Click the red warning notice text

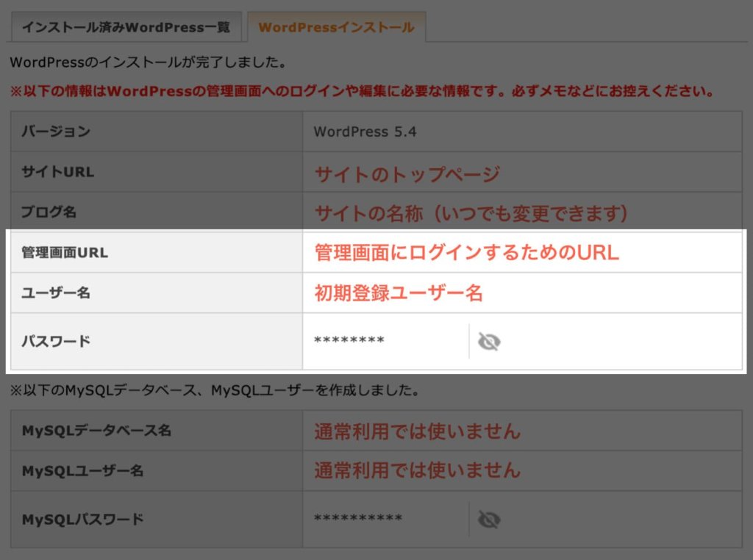(x=363, y=91)
